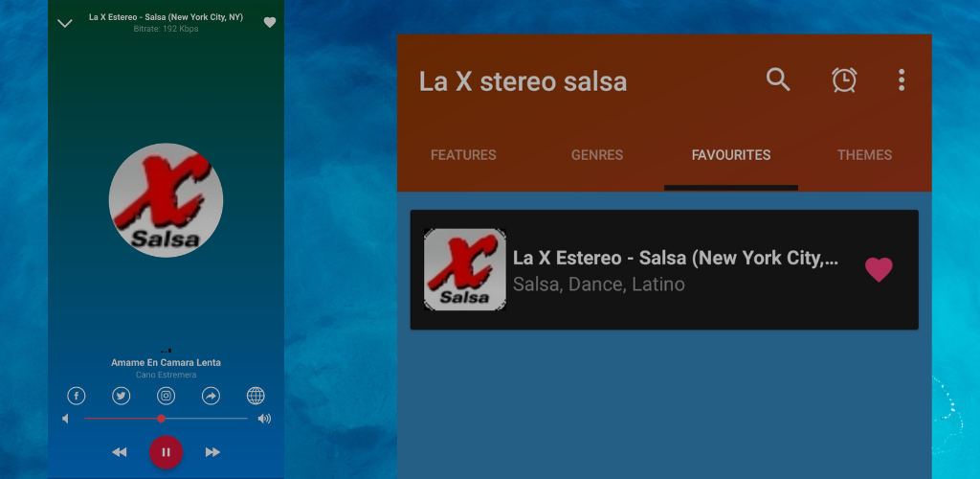Collapse the player with the down chevron
Image resolution: width=980 pixels, height=479 pixels.
(x=65, y=24)
